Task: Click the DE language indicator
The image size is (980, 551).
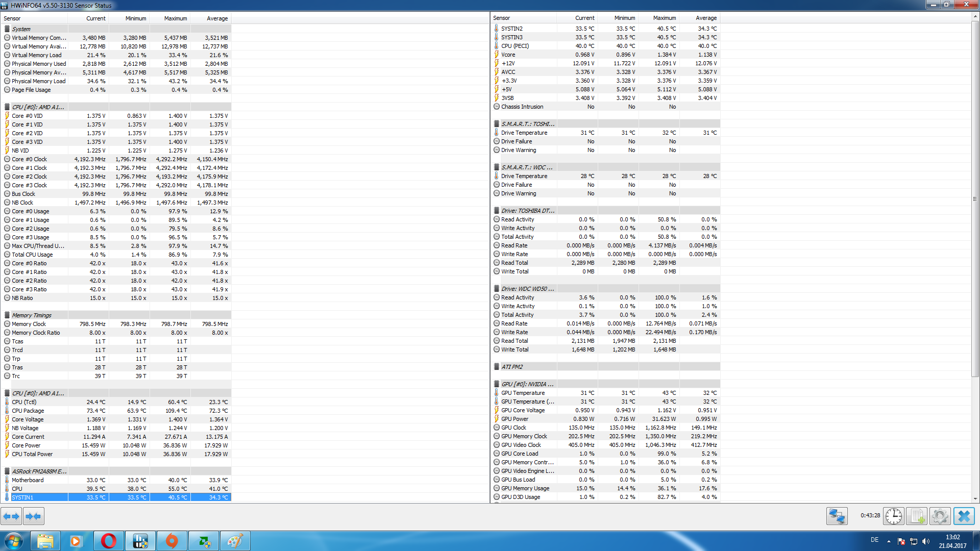Action: pyautogui.click(x=874, y=540)
